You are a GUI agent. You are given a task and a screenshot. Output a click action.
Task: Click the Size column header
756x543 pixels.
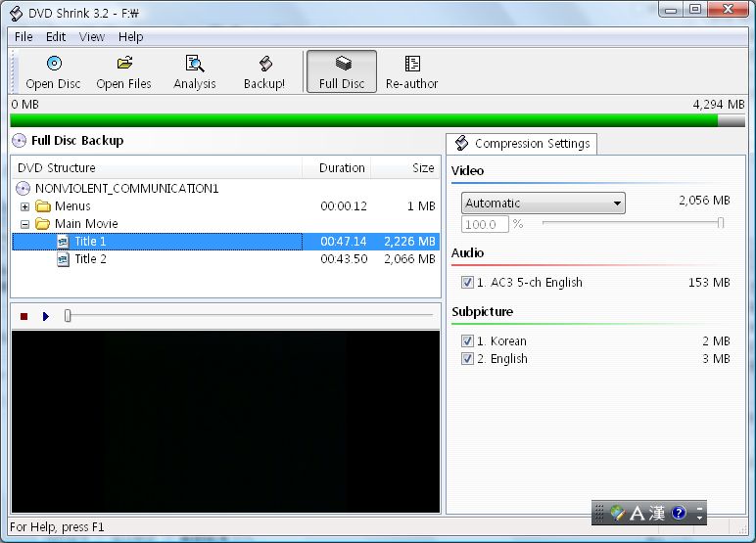405,167
